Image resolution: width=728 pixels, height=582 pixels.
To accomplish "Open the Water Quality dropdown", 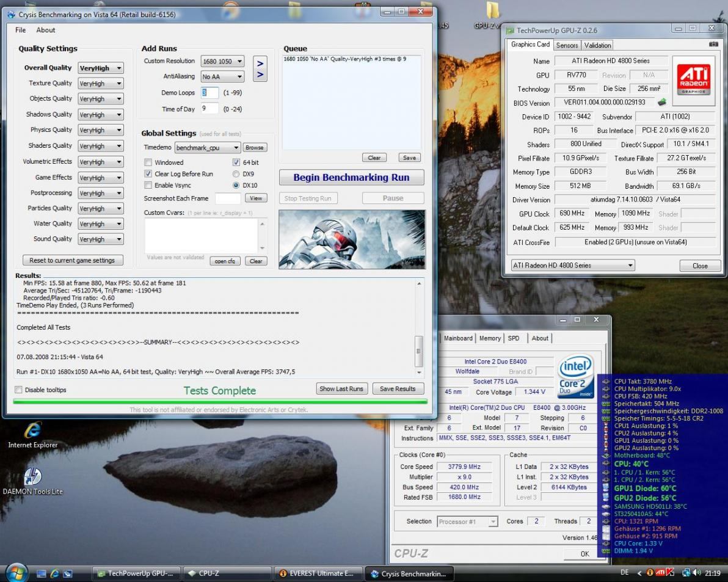I will coord(100,224).
